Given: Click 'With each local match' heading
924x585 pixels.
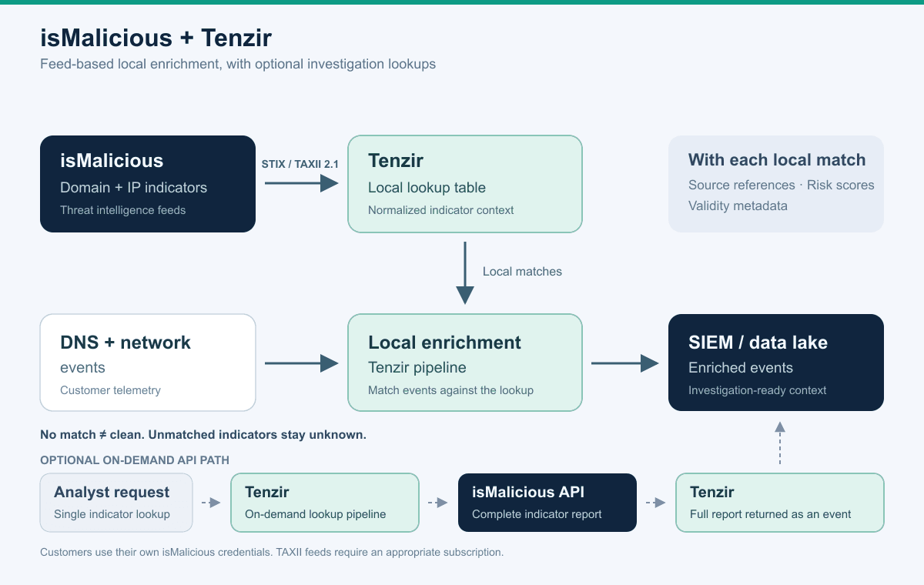Looking at the screenshot, I should [777, 160].
